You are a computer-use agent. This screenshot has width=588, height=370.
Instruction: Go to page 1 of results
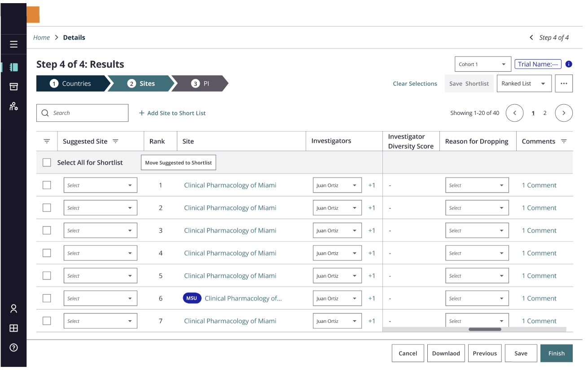pyautogui.click(x=533, y=113)
